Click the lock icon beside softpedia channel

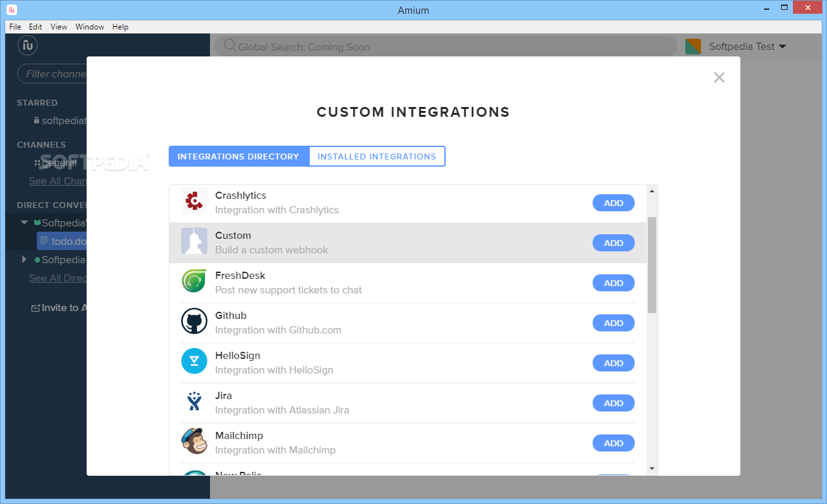pyautogui.click(x=37, y=121)
